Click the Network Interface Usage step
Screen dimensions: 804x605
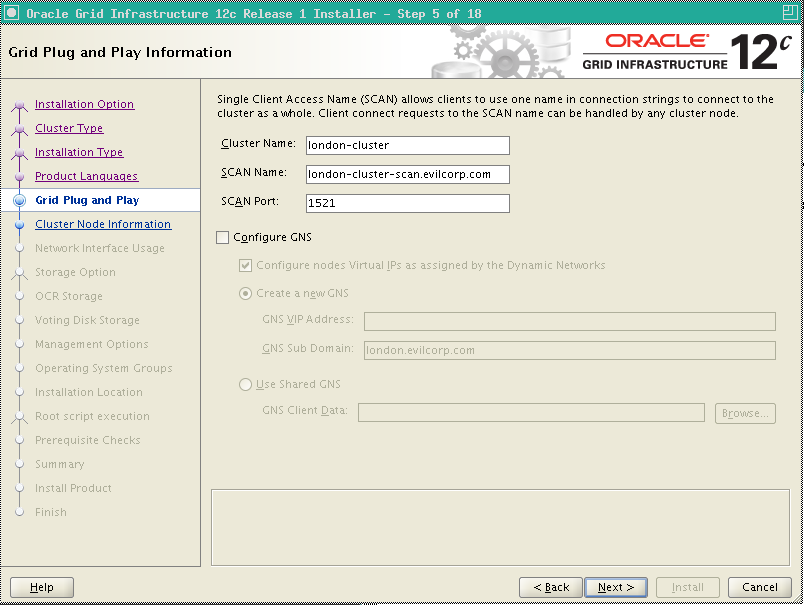[100, 248]
